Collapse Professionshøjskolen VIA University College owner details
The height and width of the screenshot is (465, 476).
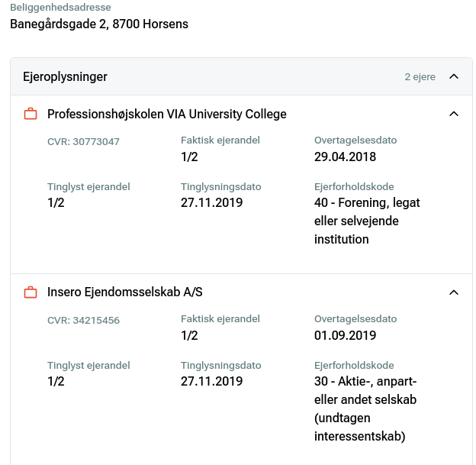[454, 115]
